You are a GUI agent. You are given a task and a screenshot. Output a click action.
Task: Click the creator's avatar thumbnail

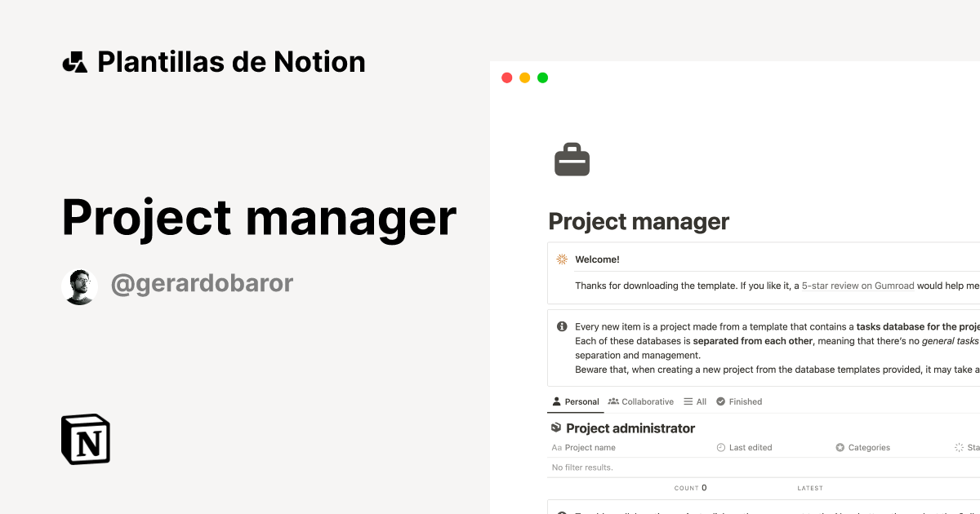(x=79, y=286)
